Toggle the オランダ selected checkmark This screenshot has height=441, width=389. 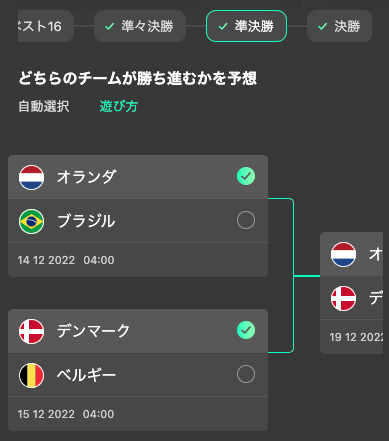[246, 176]
